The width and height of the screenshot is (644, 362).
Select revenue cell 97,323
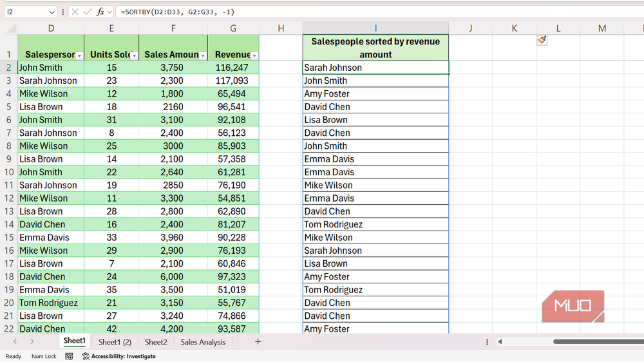233,276
